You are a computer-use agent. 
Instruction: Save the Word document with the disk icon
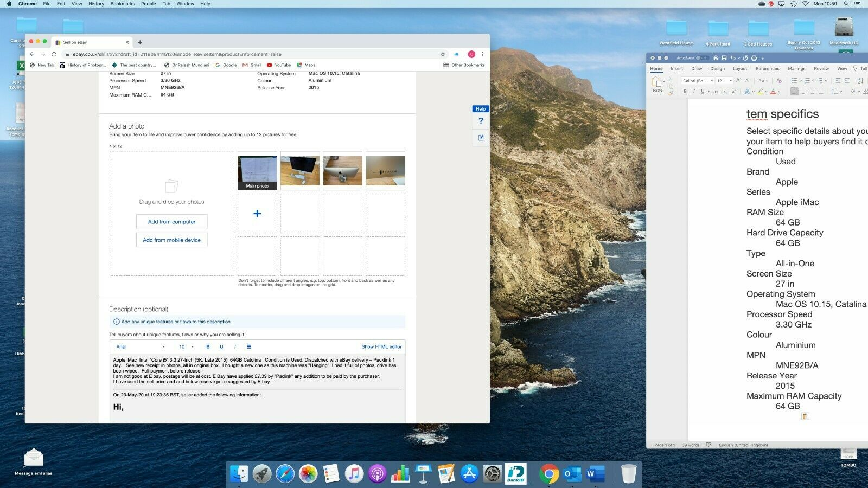(724, 58)
